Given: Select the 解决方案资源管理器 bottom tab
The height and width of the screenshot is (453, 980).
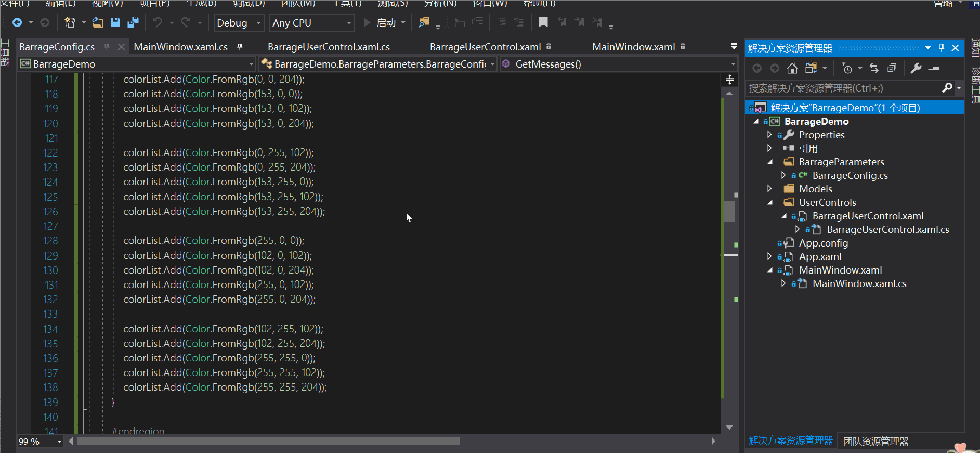Looking at the screenshot, I should [791, 441].
